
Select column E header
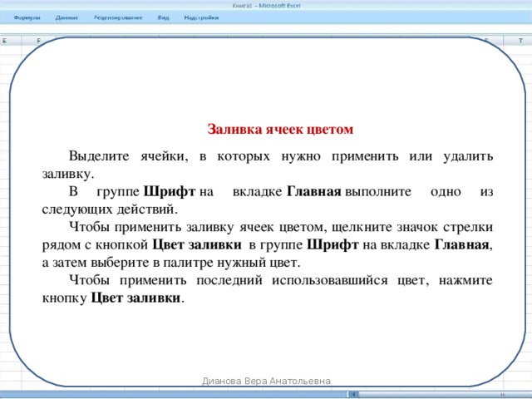(11, 41)
